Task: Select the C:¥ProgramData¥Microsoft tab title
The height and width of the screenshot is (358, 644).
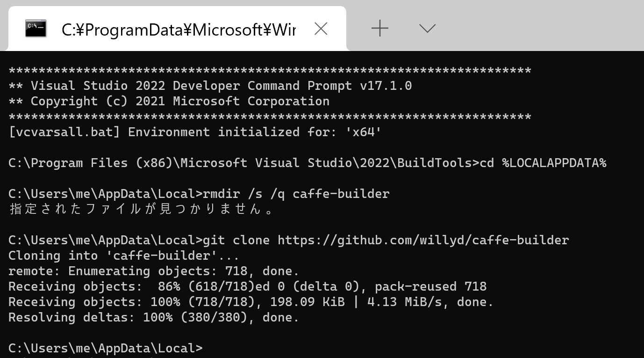Action: point(179,30)
